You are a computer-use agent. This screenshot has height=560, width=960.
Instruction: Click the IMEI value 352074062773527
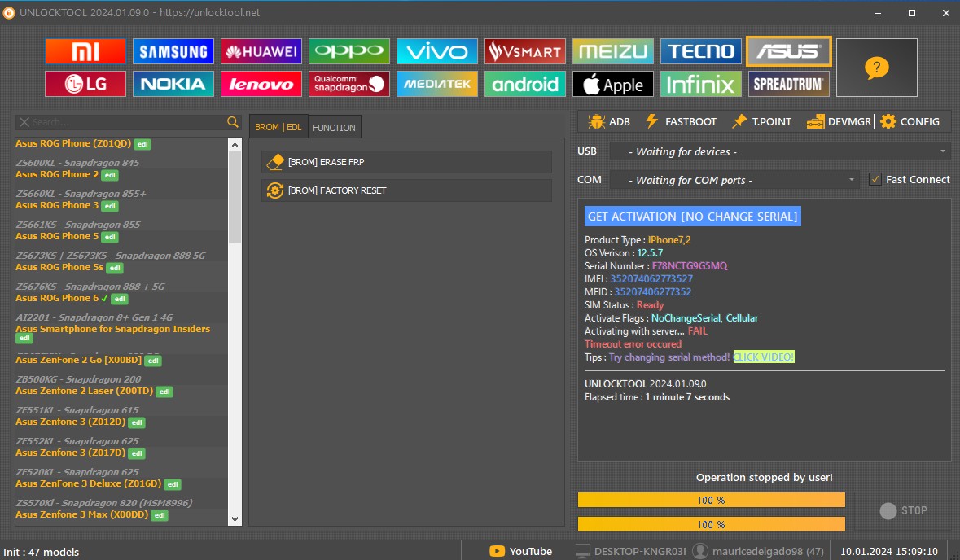point(651,278)
